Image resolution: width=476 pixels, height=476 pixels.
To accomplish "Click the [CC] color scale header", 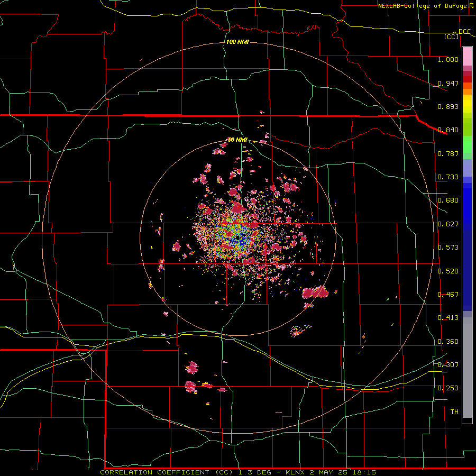I will coord(452,36).
